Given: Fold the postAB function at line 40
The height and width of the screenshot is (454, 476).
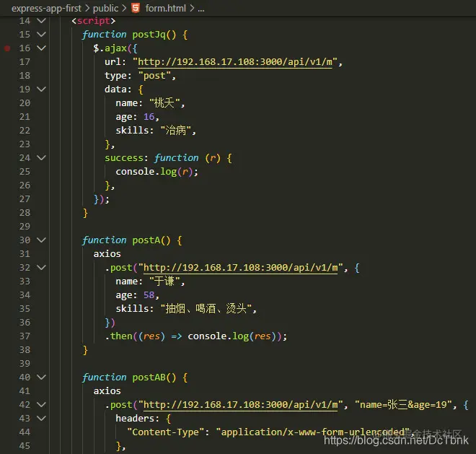Looking at the screenshot, I should pos(41,377).
